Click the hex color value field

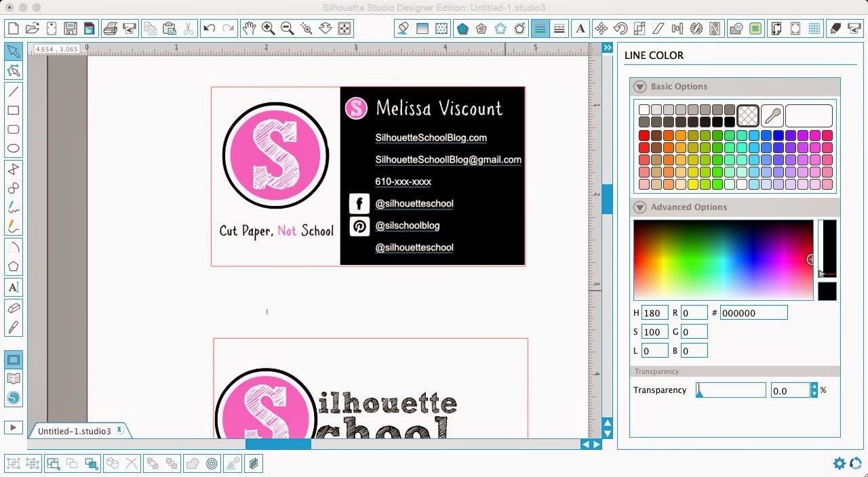point(754,313)
